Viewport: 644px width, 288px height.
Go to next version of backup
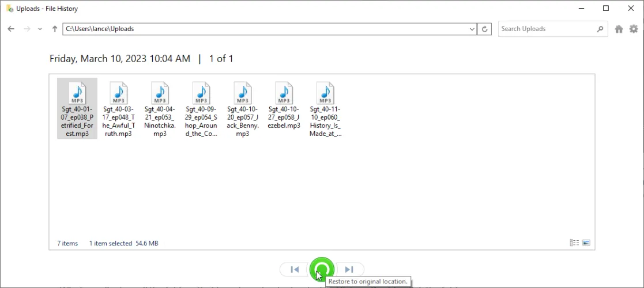pyautogui.click(x=349, y=269)
